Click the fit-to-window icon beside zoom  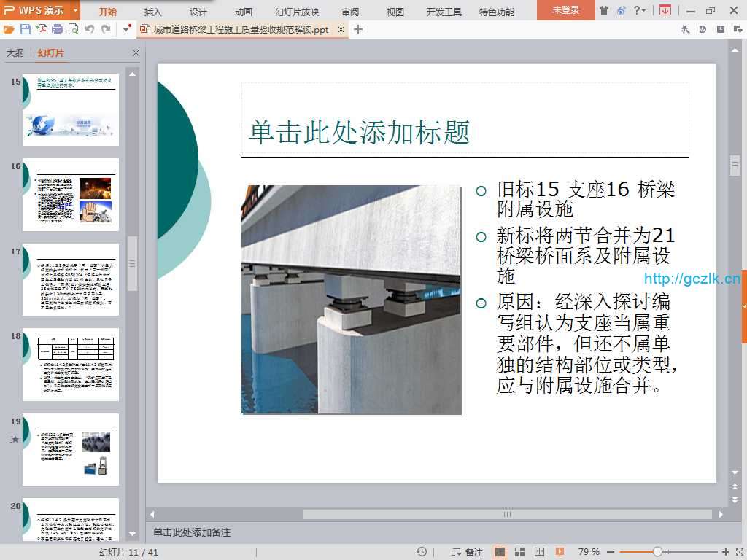pyautogui.click(x=738, y=552)
